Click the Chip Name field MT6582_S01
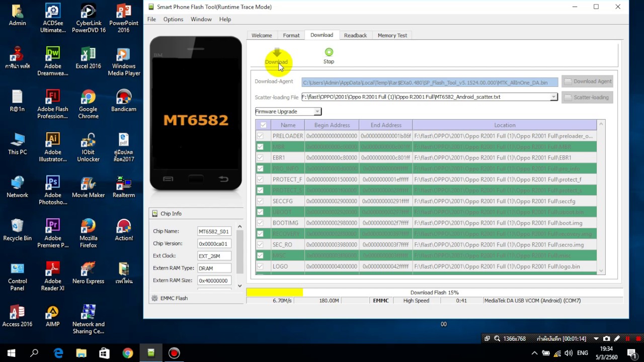This screenshot has width=644, height=362. pyautogui.click(x=214, y=231)
